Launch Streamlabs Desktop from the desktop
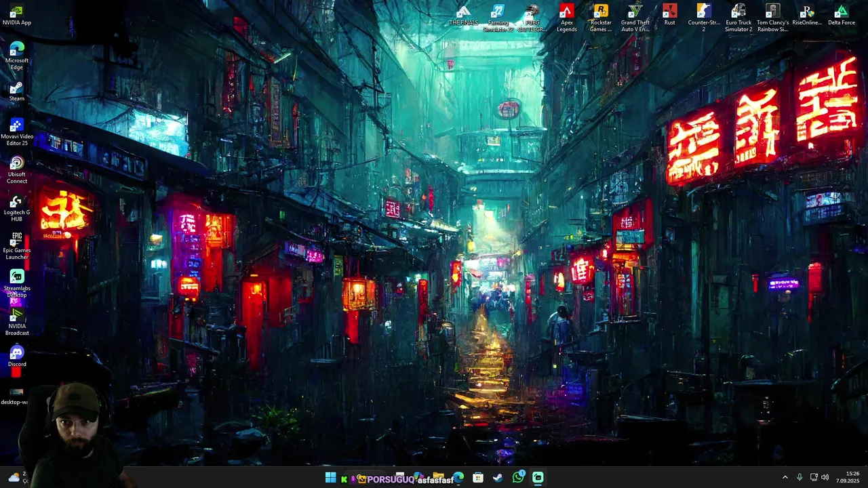 coord(17,284)
